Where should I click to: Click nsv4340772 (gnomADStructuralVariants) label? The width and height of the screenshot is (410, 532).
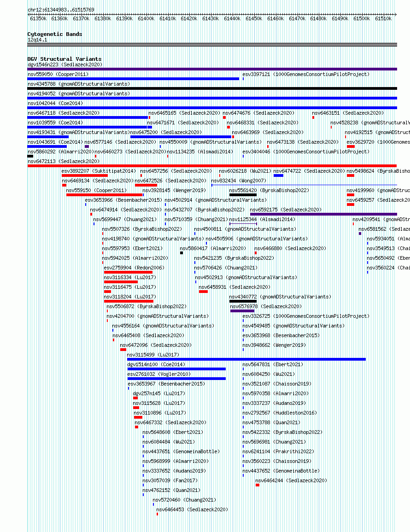pyautogui.click(x=281, y=297)
